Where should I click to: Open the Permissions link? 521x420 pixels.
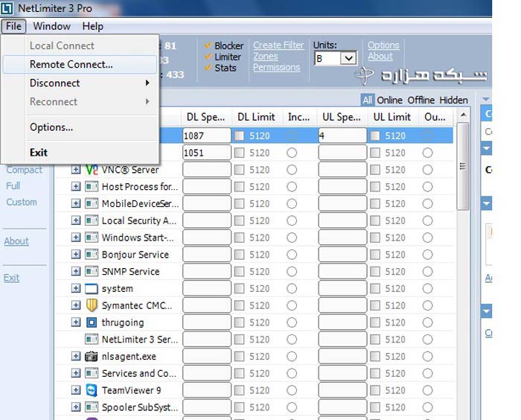(276, 67)
